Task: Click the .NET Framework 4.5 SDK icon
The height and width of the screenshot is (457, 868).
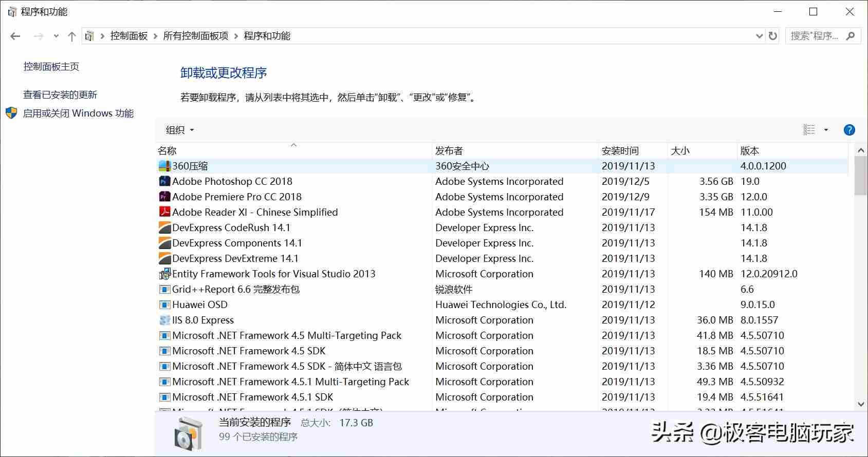Action: [x=164, y=351]
